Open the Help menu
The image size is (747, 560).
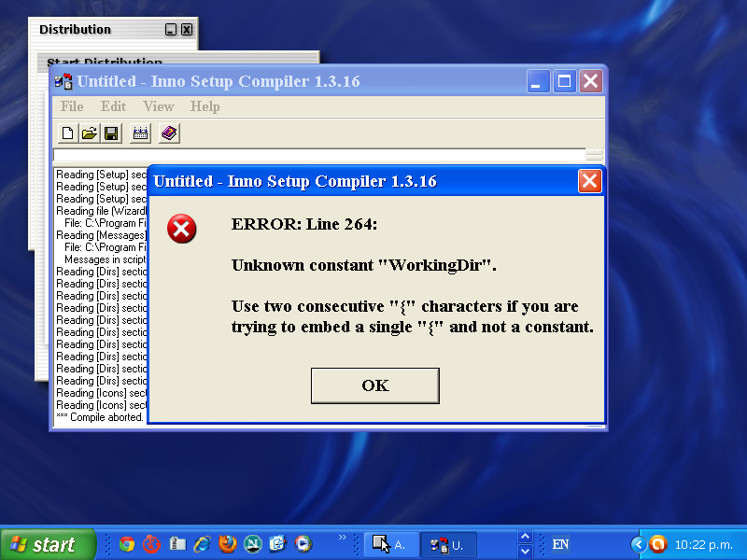click(x=204, y=106)
